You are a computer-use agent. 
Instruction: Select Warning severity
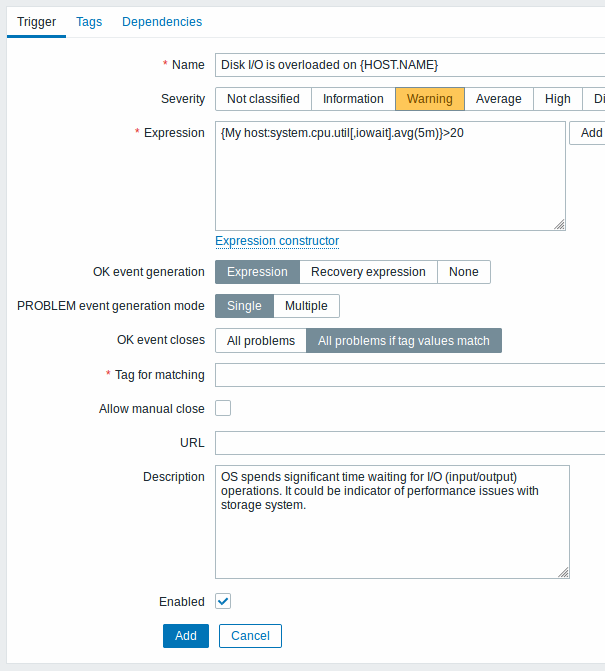pos(430,99)
